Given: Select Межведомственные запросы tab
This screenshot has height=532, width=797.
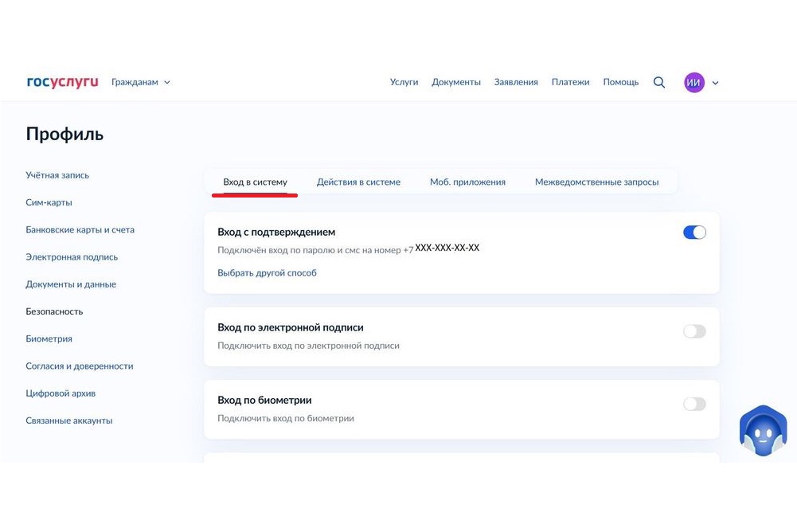Looking at the screenshot, I should pos(596,182).
